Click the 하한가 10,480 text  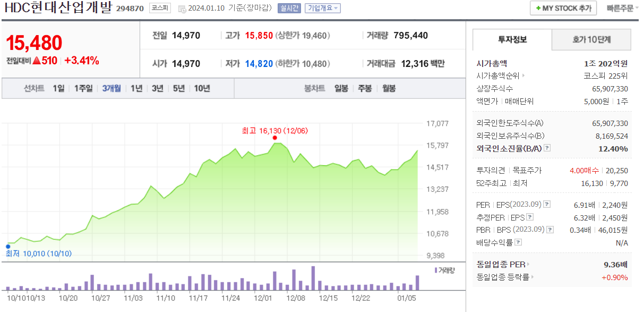[304, 64]
